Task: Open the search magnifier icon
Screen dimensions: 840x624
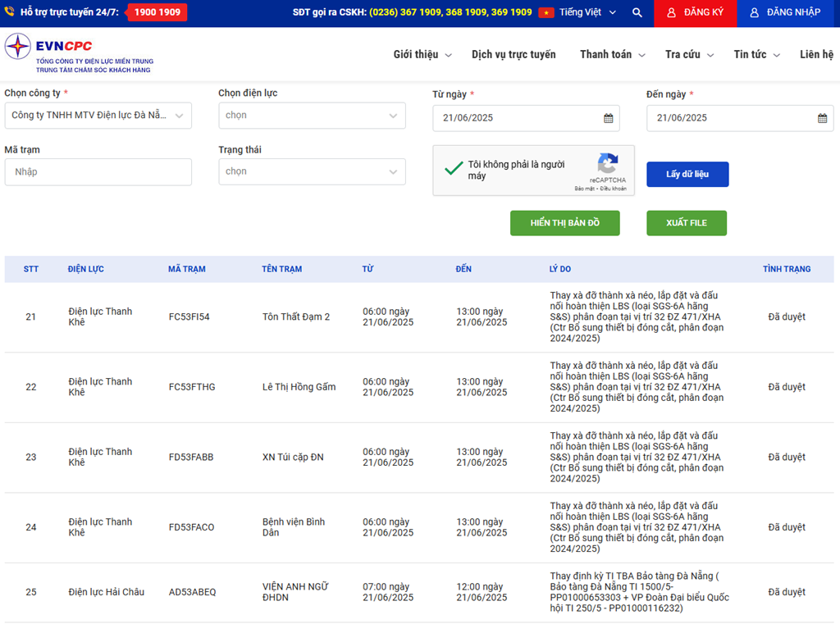Action: click(x=637, y=13)
